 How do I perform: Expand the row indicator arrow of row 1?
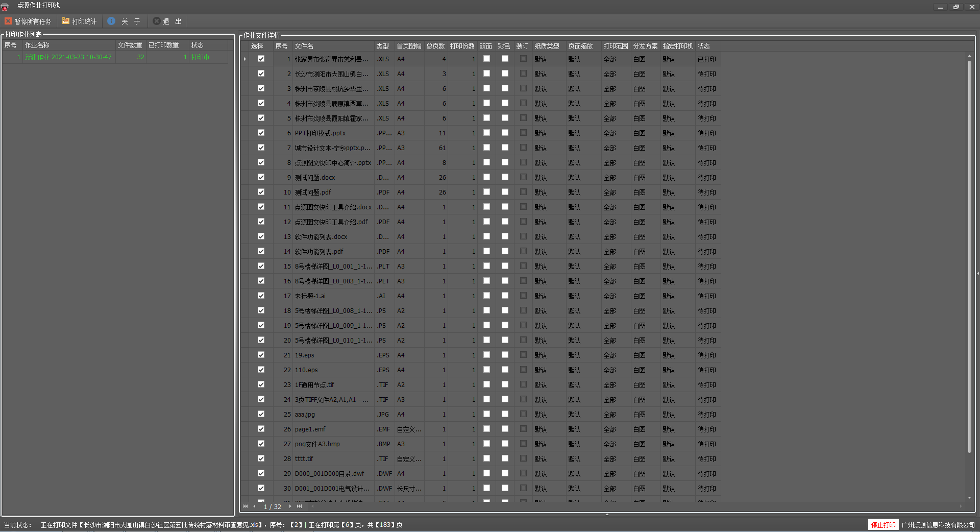click(x=245, y=59)
